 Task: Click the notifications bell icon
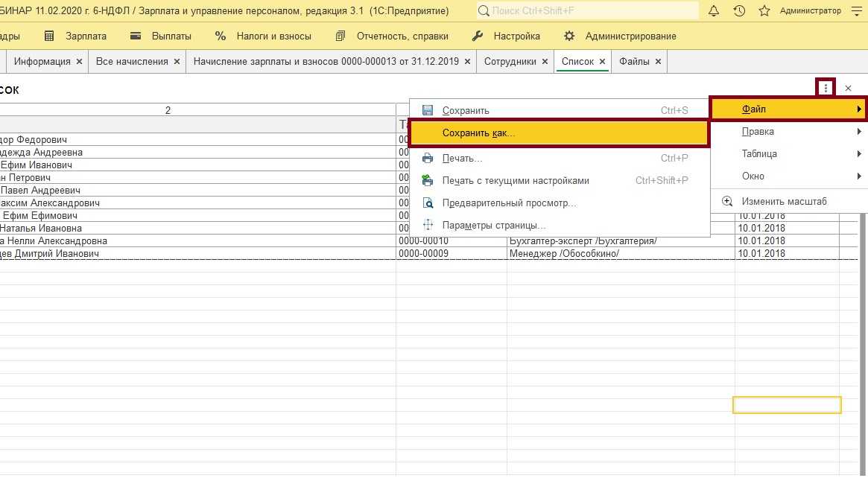[x=714, y=11]
